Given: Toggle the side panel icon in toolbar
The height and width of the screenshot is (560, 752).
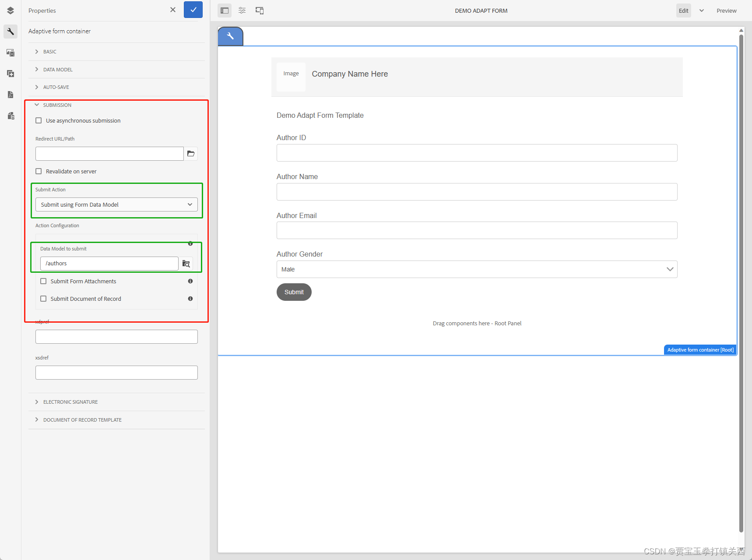Looking at the screenshot, I should [x=225, y=11].
